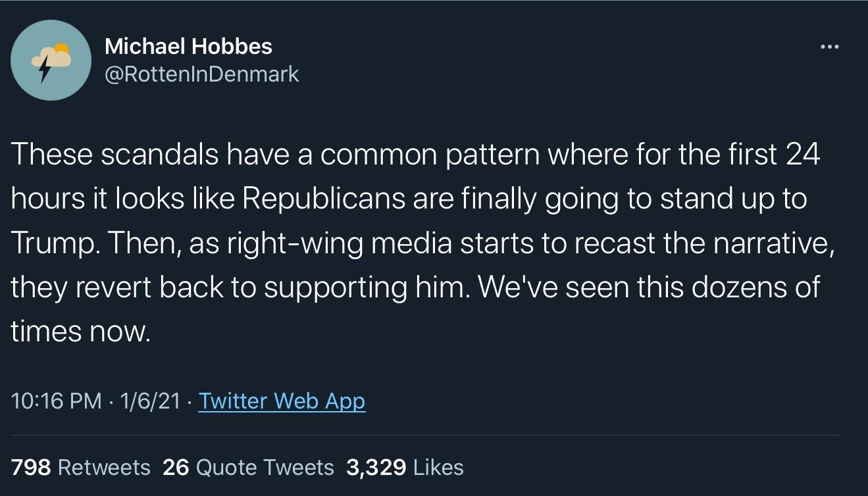Click the word "Trump" in the tweet
The image size is (868, 496).
[53, 244]
